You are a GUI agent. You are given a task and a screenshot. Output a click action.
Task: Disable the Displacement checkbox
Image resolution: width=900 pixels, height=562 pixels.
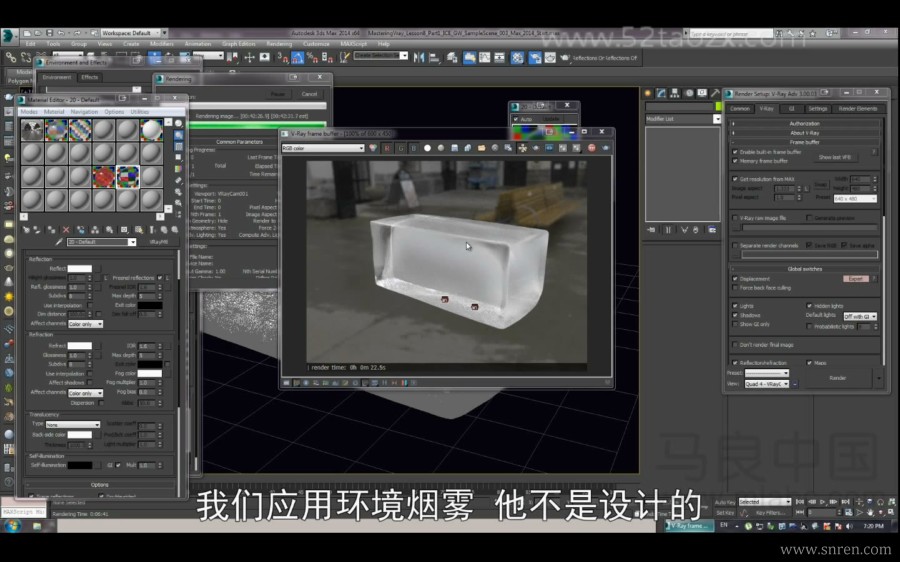pyautogui.click(x=736, y=279)
